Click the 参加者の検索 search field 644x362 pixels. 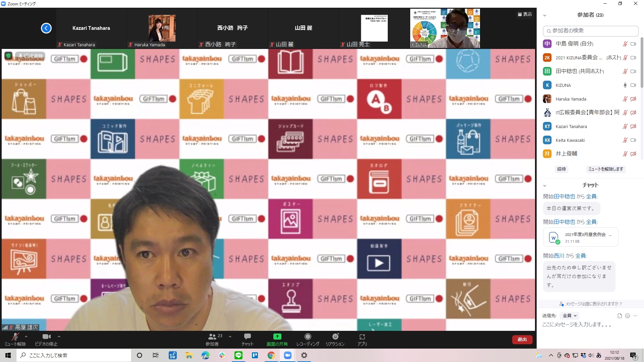tap(591, 31)
